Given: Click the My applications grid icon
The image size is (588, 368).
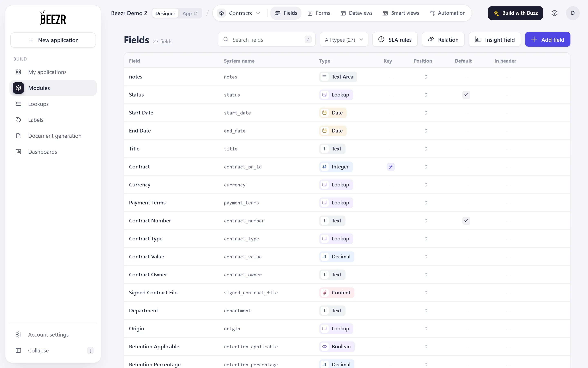Looking at the screenshot, I should coord(18,72).
